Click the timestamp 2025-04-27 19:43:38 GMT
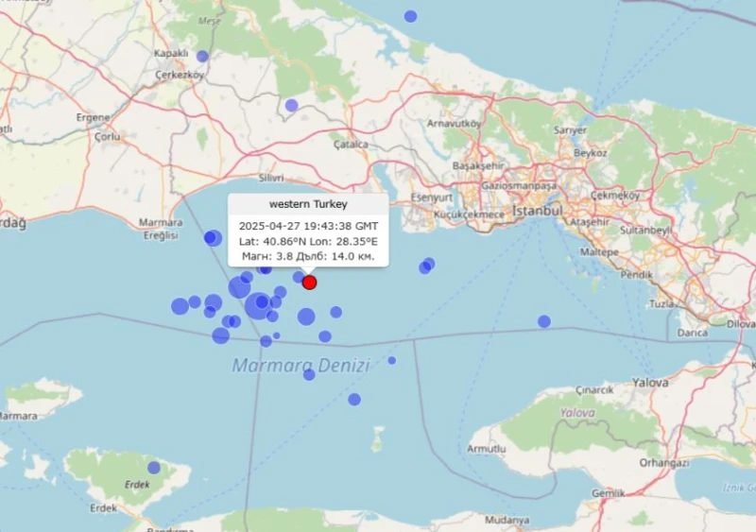Viewport: 756px width, 532px height. (x=308, y=226)
